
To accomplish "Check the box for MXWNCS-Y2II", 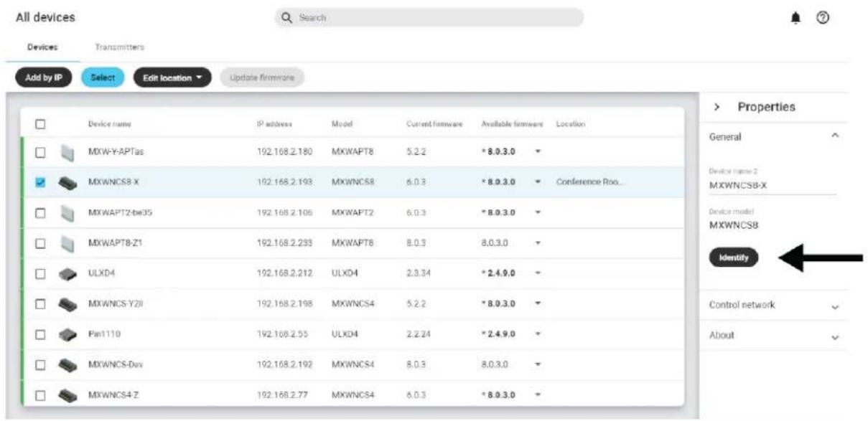I will pyautogui.click(x=41, y=304).
